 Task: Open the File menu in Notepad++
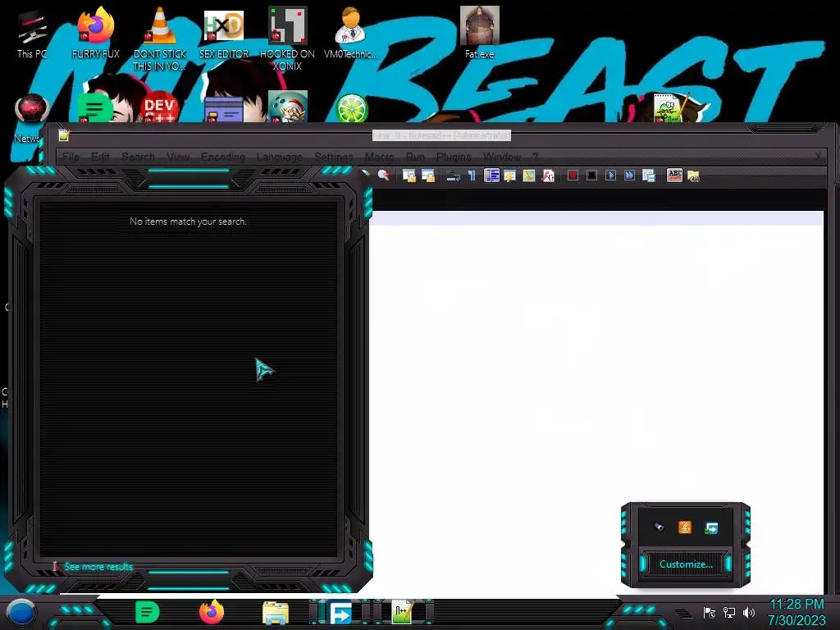point(71,157)
